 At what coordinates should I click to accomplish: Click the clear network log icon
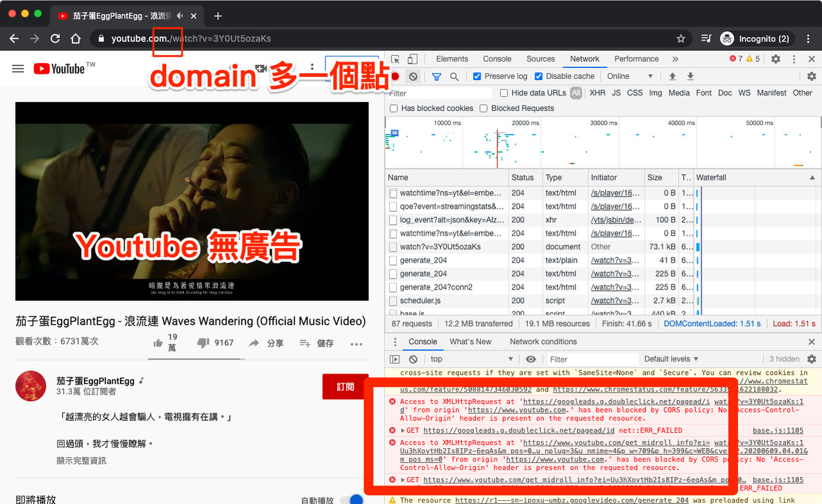tap(414, 76)
